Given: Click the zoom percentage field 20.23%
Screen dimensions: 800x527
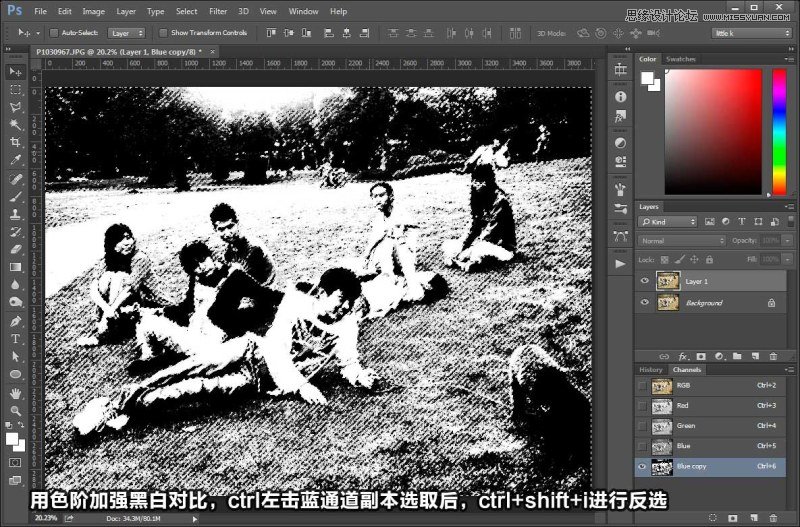Looking at the screenshot, I should (x=46, y=518).
